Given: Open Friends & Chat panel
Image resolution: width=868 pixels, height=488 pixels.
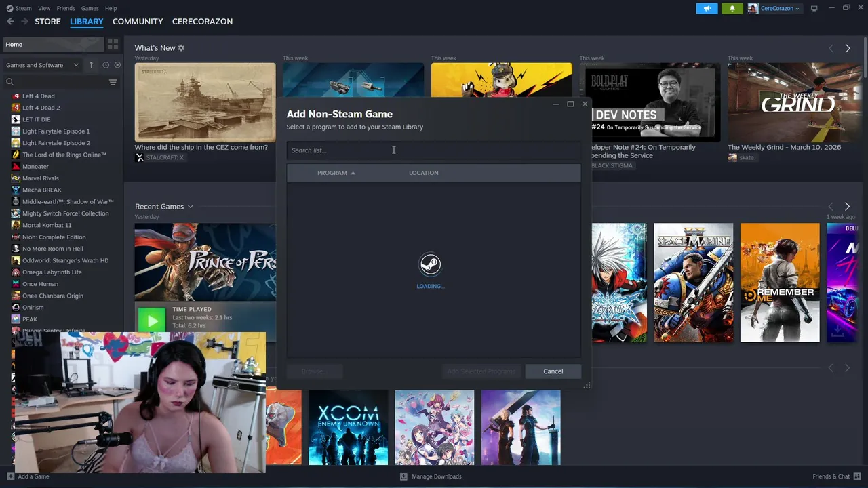Looking at the screenshot, I should point(835,476).
